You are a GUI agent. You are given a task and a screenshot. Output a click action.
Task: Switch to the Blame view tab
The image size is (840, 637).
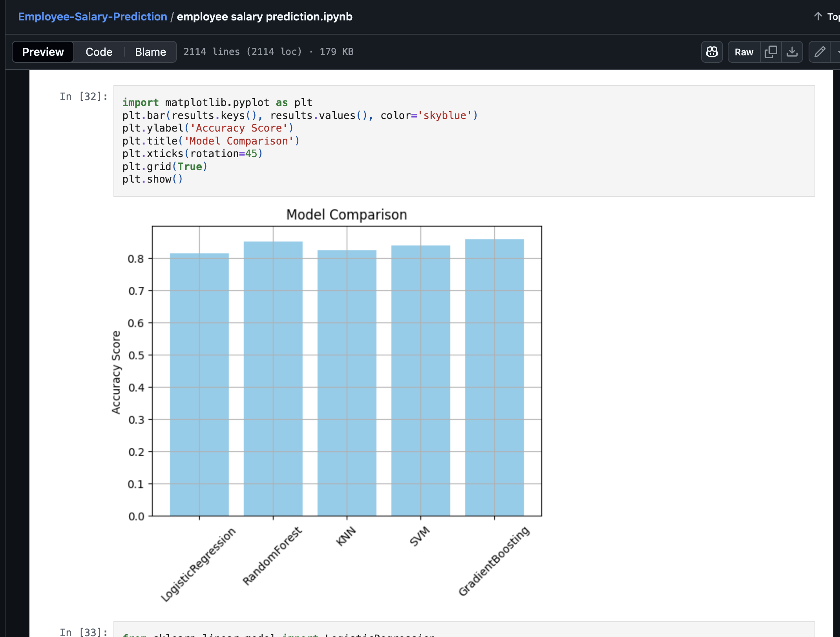point(150,52)
